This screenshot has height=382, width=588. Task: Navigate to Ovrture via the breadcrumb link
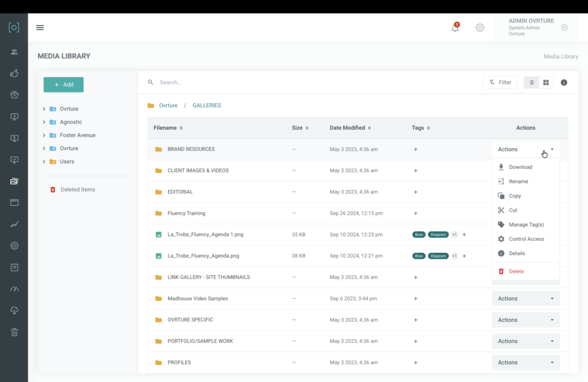[x=168, y=105]
